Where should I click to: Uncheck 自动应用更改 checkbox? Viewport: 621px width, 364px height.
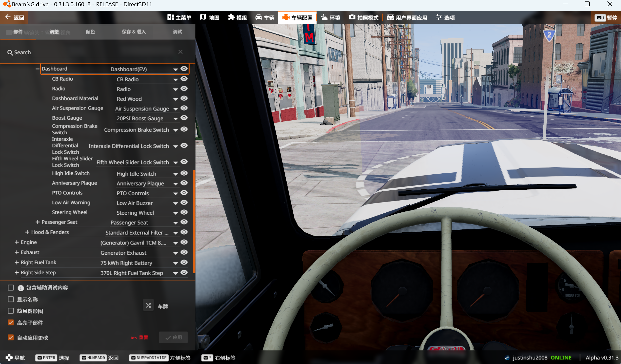[x=11, y=337]
